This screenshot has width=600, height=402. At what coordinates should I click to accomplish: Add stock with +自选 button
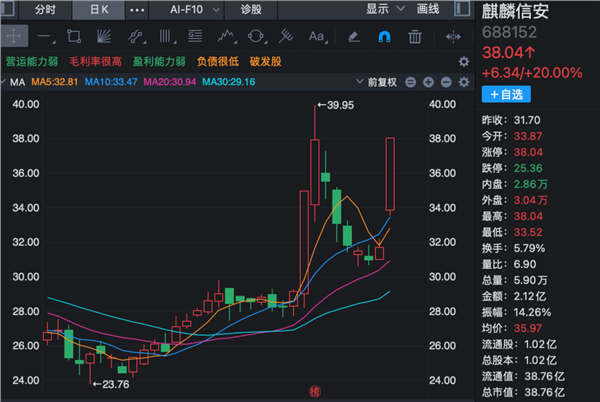(x=506, y=94)
